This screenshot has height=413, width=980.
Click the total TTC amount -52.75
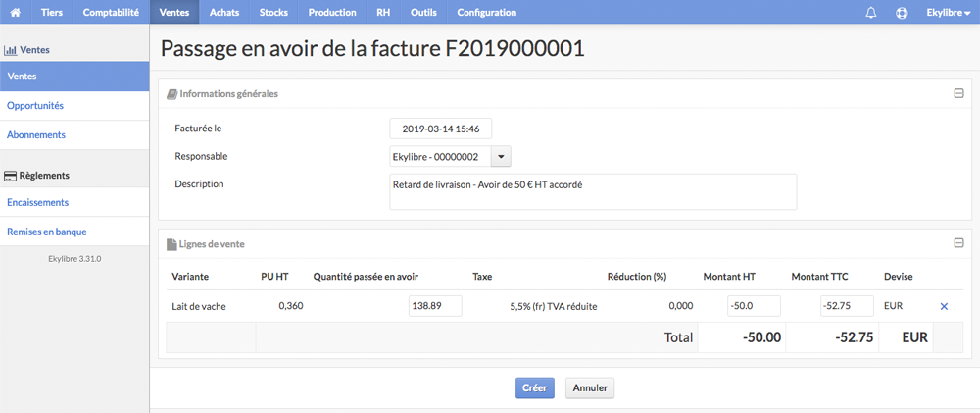coord(854,337)
